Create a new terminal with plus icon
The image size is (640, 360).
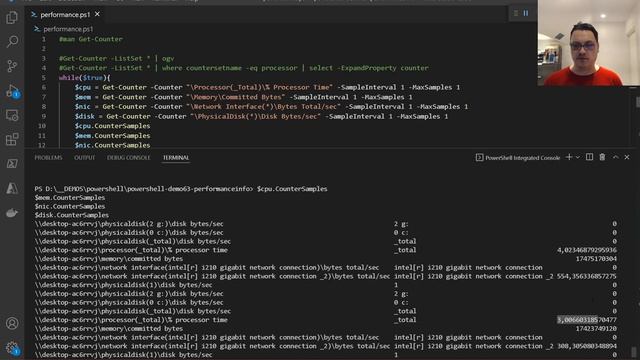click(x=569, y=157)
